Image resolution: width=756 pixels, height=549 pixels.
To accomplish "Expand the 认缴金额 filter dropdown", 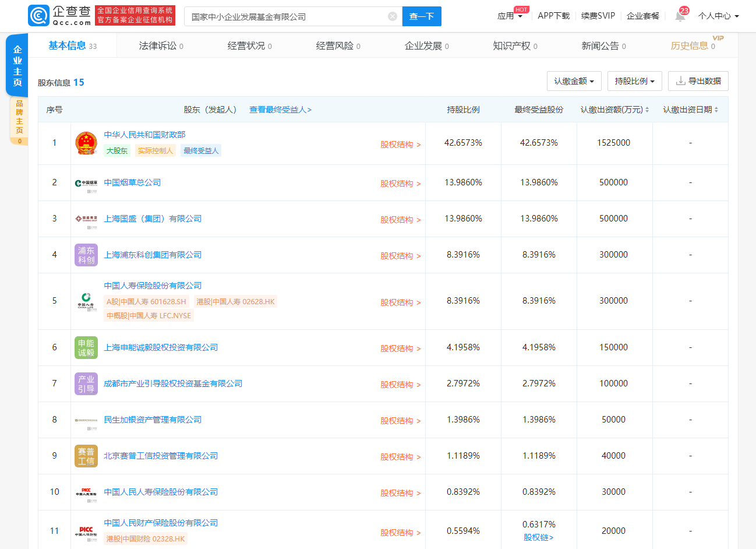I will 574,81.
